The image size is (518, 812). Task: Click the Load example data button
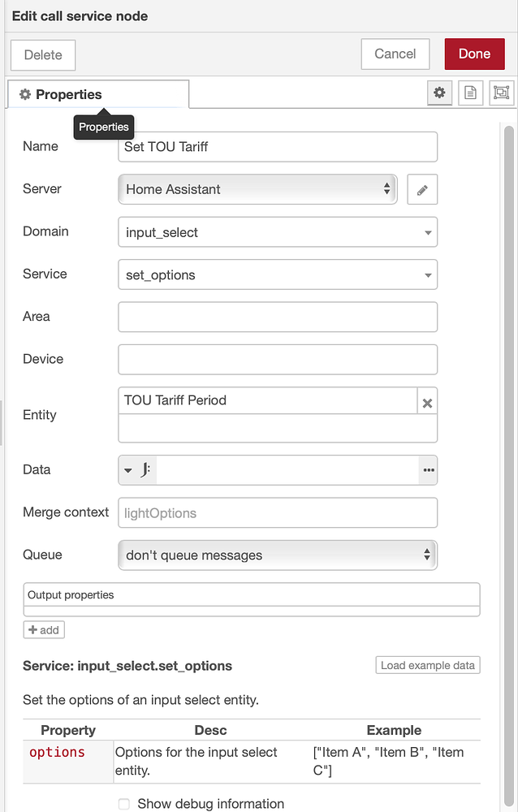pos(427,665)
